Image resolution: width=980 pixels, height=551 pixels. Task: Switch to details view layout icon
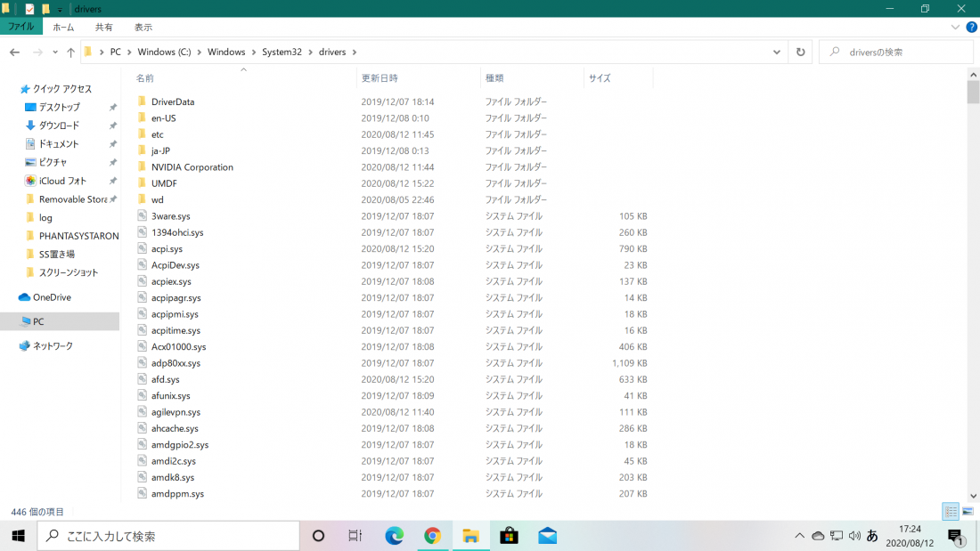pyautogui.click(x=951, y=512)
